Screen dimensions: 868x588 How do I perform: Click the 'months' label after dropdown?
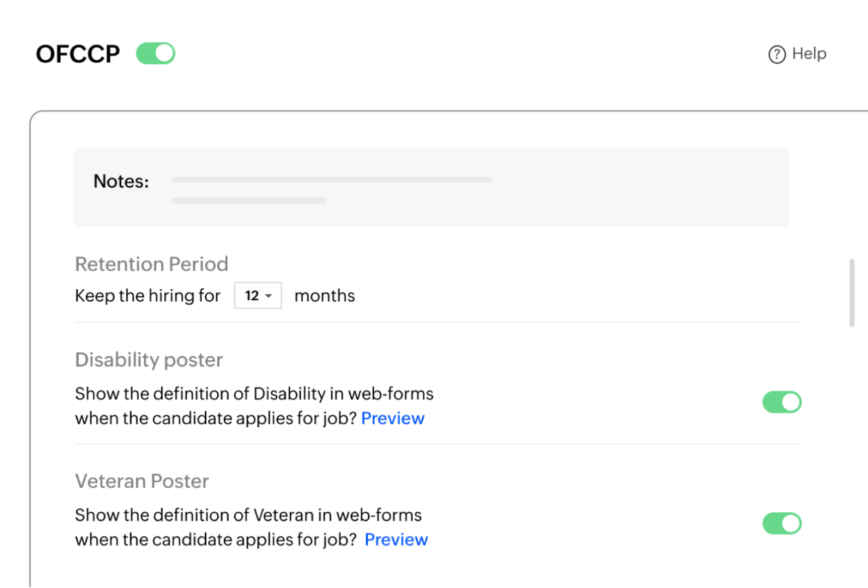click(324, 296)
